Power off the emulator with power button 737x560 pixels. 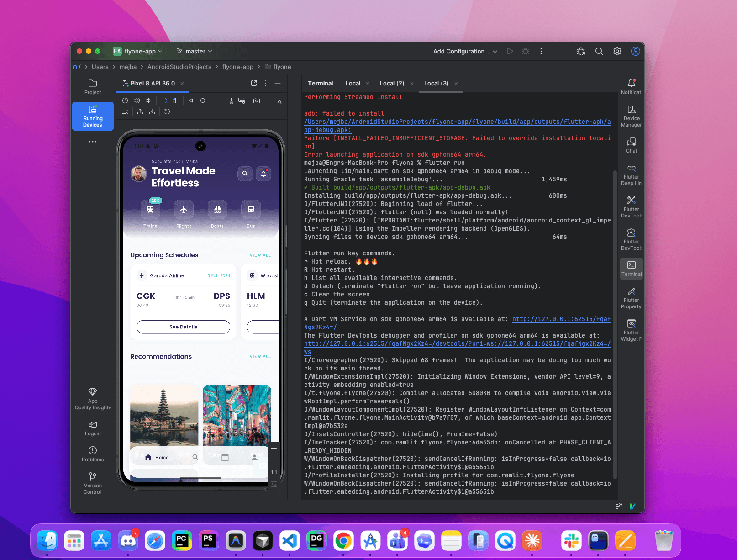click(x=125, y=100)
